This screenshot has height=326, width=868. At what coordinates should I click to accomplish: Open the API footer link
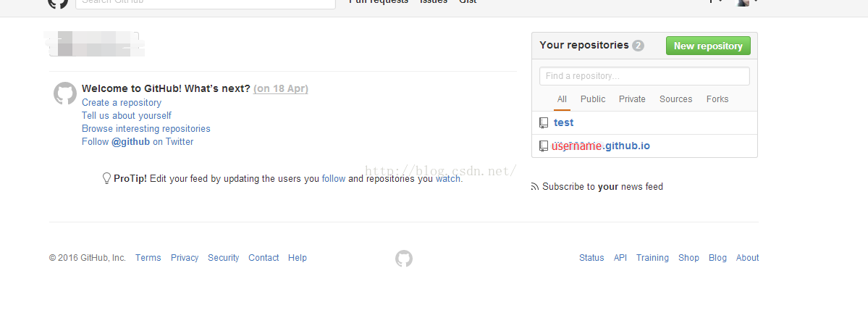click(620, 258)
